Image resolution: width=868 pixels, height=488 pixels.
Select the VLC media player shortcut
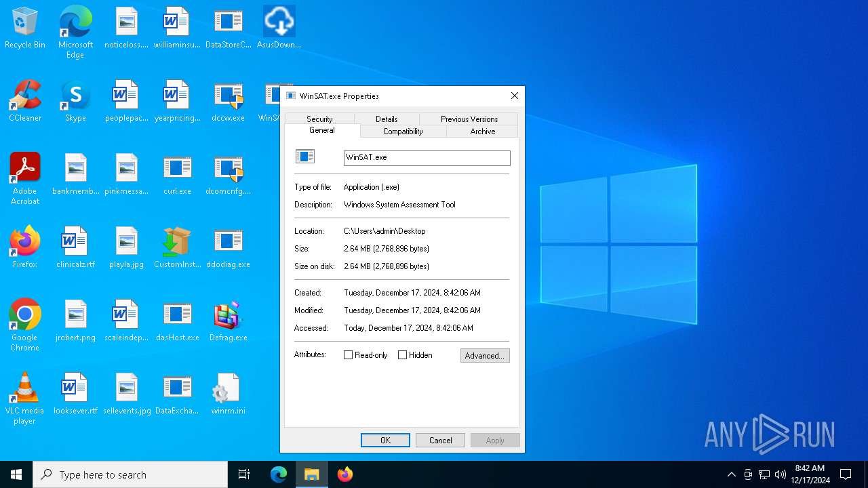point(25,399)
